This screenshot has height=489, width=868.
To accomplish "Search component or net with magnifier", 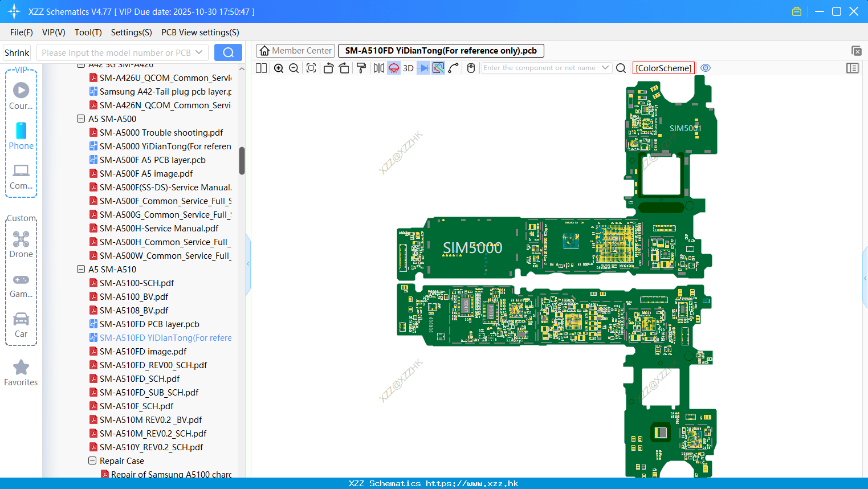I will coord(621,68).
